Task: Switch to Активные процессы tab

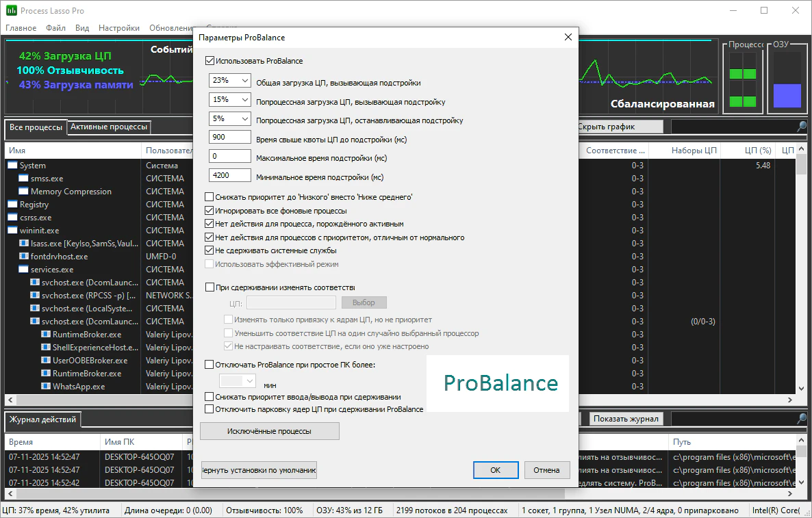Action: (x=109, y=127)
